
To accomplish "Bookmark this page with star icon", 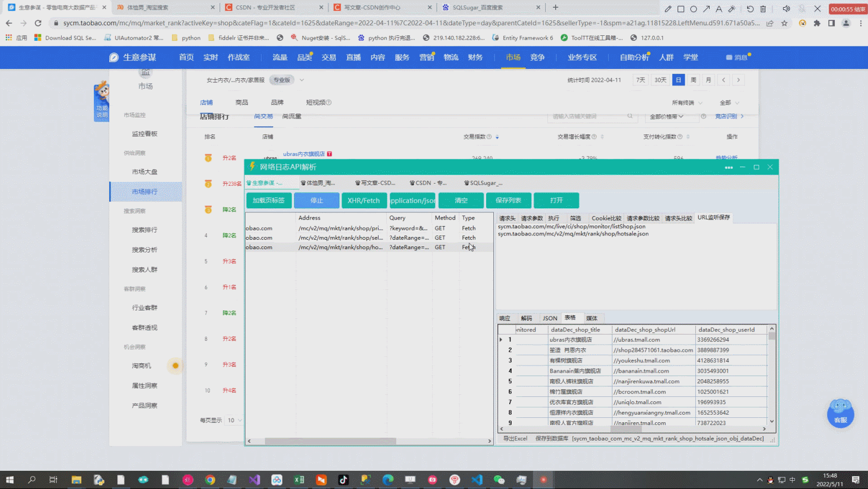I will click(x=784, y=23).
